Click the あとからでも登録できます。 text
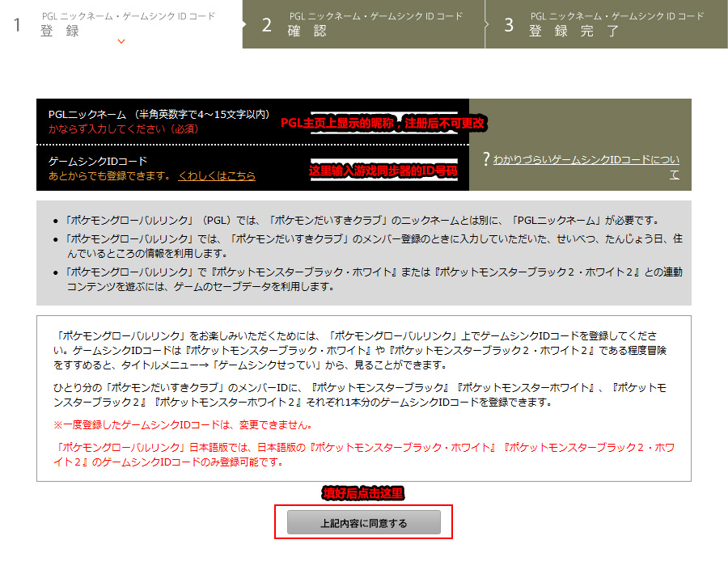728x565 pixels. [x=110, y=176]
